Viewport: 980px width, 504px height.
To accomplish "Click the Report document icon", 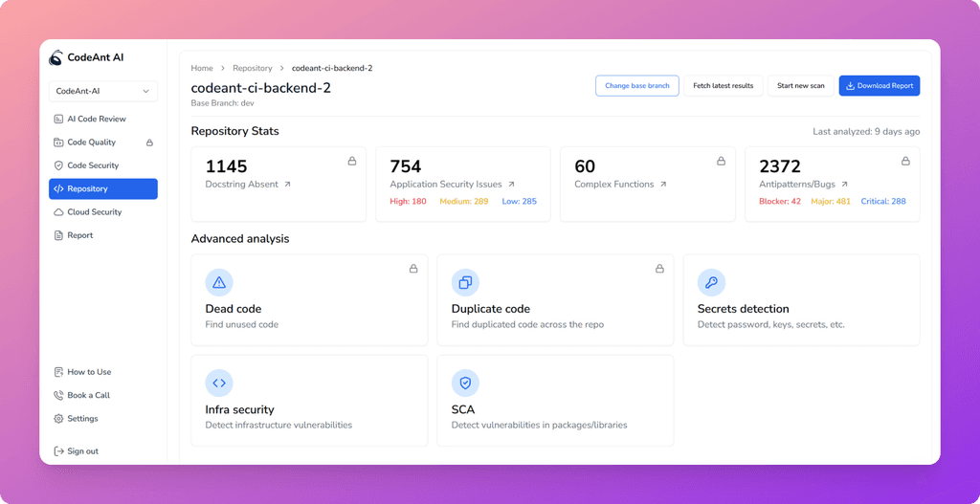I will pos(58,235).
